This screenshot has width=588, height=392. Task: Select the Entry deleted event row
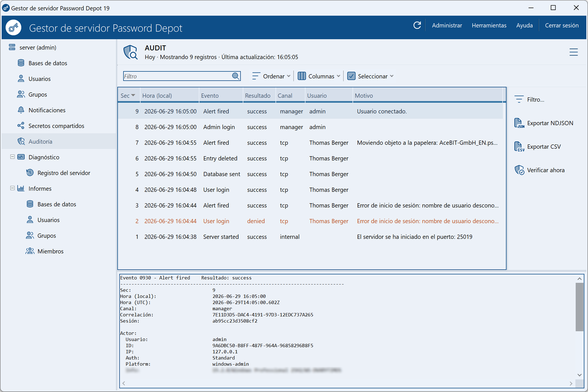click(x=310, y=158)
